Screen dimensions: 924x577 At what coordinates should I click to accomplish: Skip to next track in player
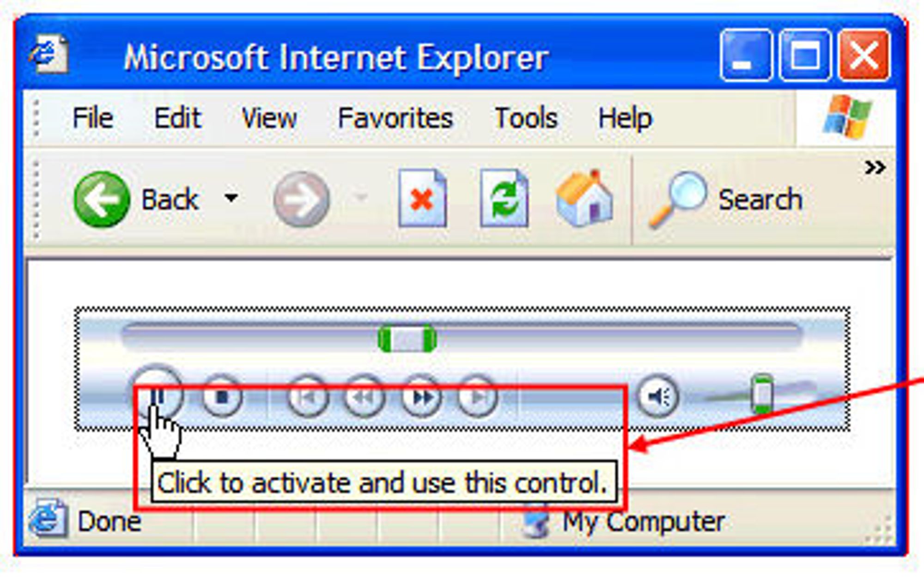[x=478, y=396]
